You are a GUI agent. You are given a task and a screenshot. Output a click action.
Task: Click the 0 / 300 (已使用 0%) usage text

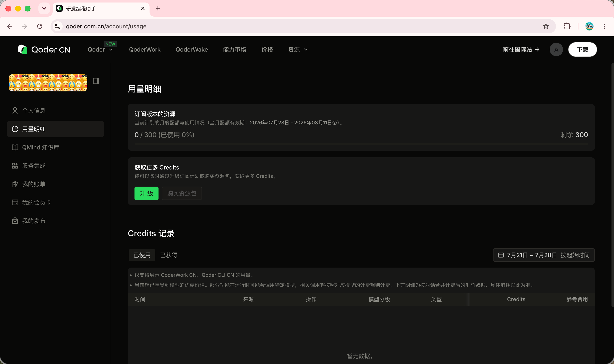tap(164, 135)
